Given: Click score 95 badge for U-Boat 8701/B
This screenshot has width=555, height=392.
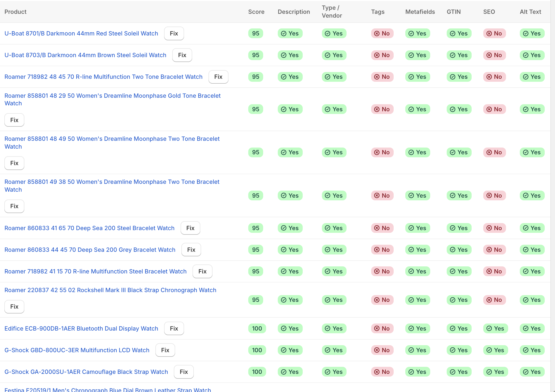Looking at the screenshot, I should click(x=256, y=33).
